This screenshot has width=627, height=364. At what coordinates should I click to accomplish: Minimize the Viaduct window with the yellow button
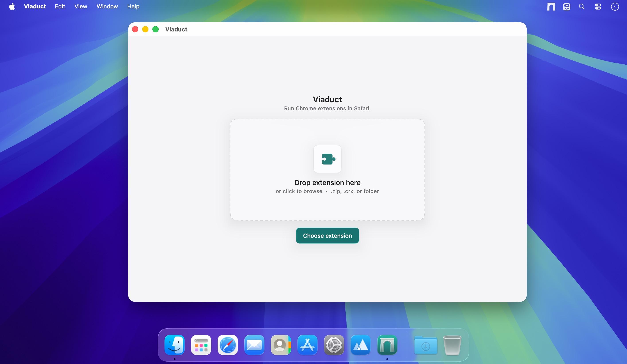pyautogui.click(x=145, y=29)
